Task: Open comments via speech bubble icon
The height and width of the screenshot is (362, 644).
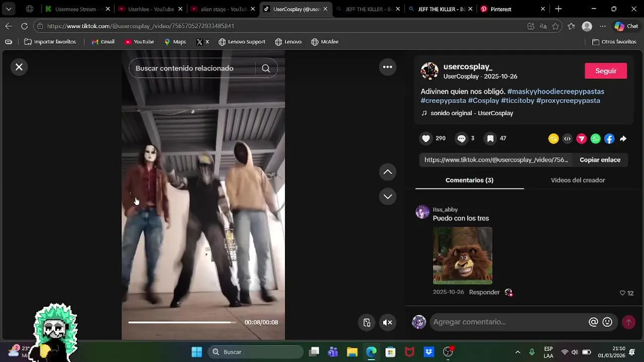Action: pyautogui.click(x=461, y=139)
